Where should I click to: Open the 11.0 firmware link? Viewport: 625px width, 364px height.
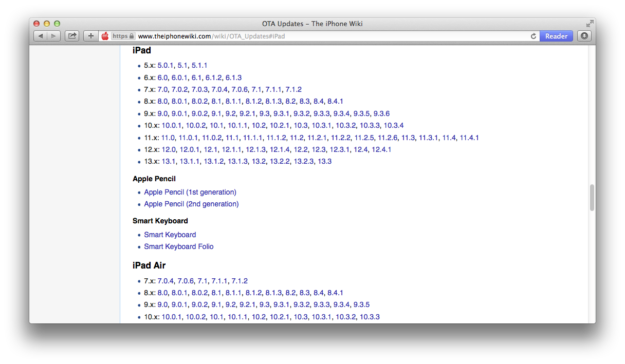pyautogui.click(x=168, y=138)
